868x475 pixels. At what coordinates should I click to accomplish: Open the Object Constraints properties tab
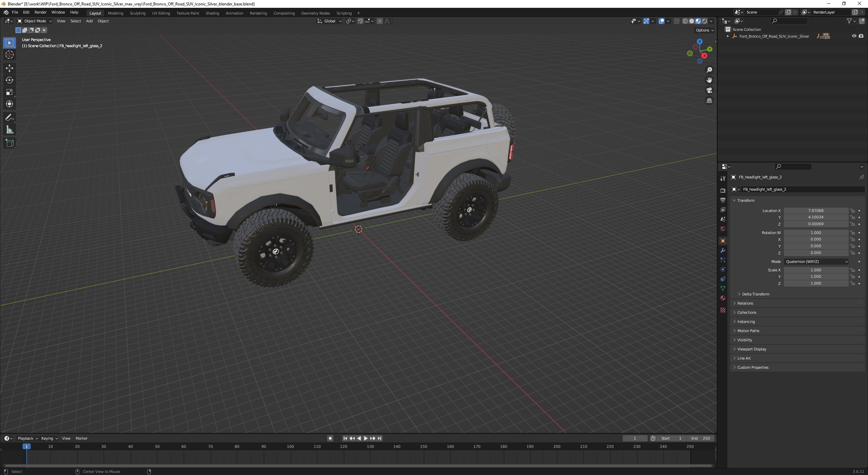tap(723, 279)
